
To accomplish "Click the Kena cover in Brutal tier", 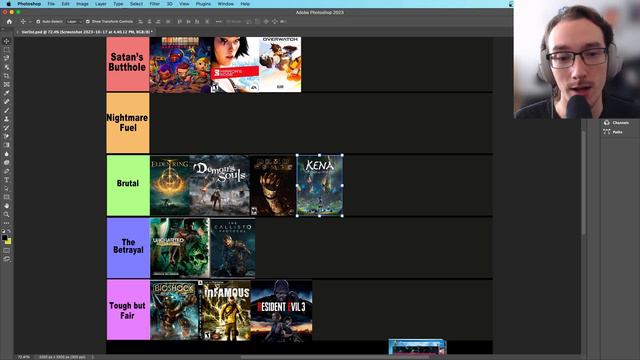I will coord(320,185).
